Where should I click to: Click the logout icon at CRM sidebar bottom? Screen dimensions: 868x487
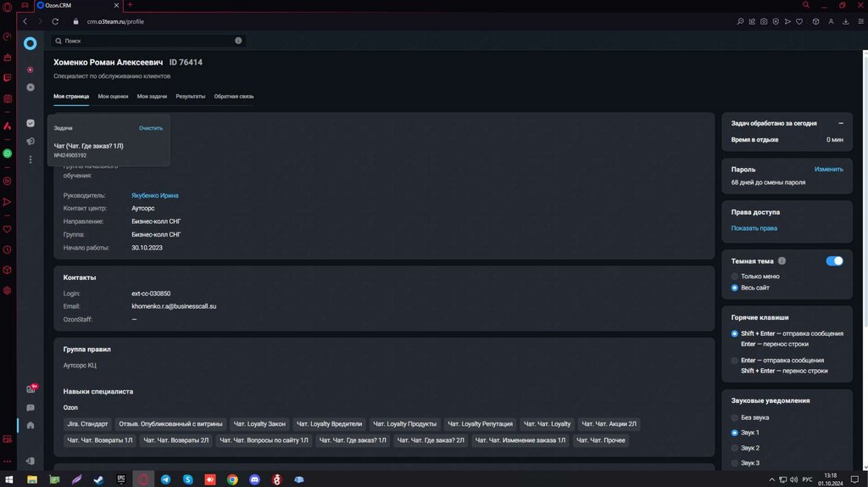pyautogui.click(x=31, y=461)
